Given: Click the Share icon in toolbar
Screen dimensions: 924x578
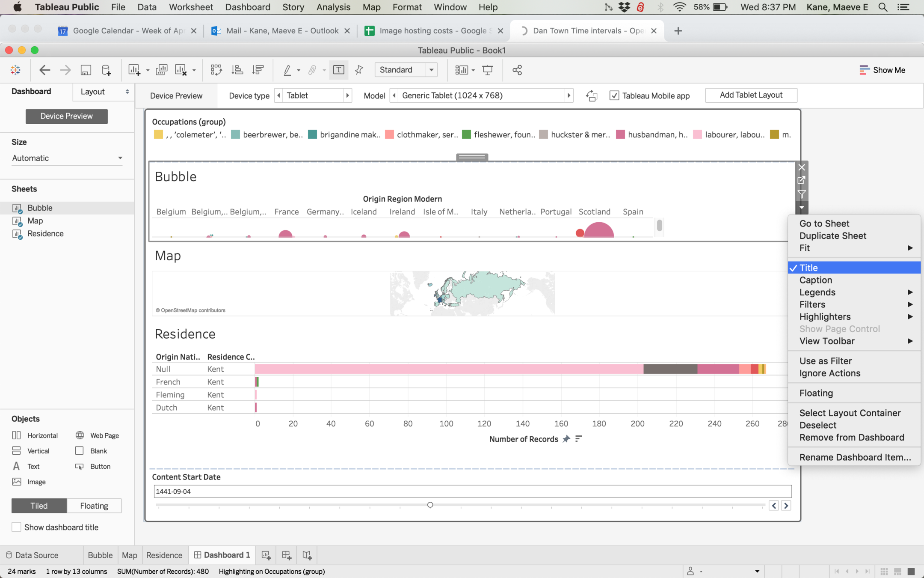Looking at the screenshot, I should coord(517,70).
